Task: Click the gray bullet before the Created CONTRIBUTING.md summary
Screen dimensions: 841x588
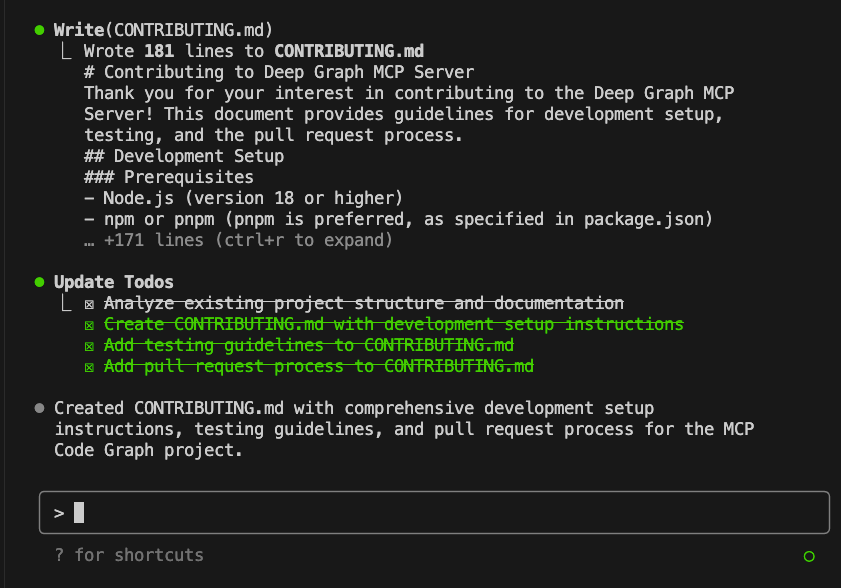Action: click(x=39, y=408)
